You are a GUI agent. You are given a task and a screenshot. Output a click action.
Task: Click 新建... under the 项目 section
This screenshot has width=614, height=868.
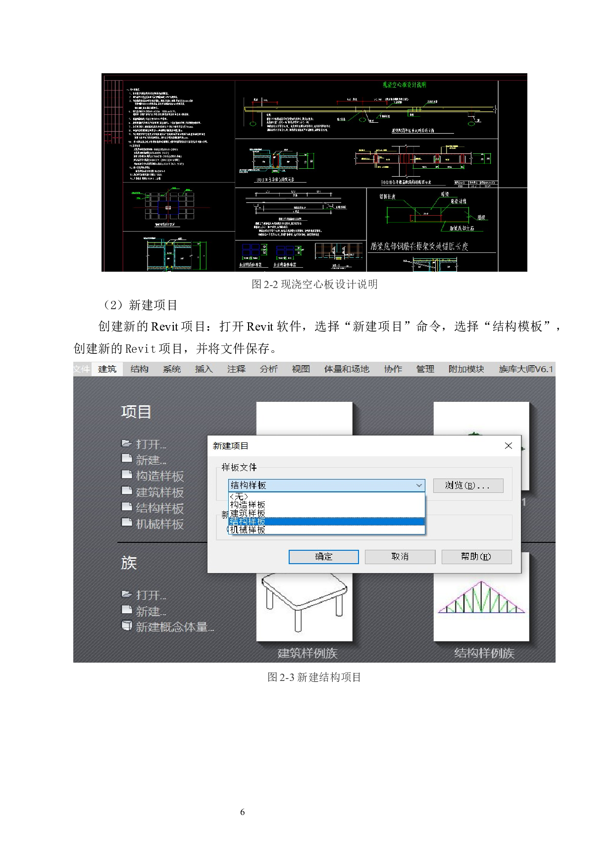click(x=151, y=460)
